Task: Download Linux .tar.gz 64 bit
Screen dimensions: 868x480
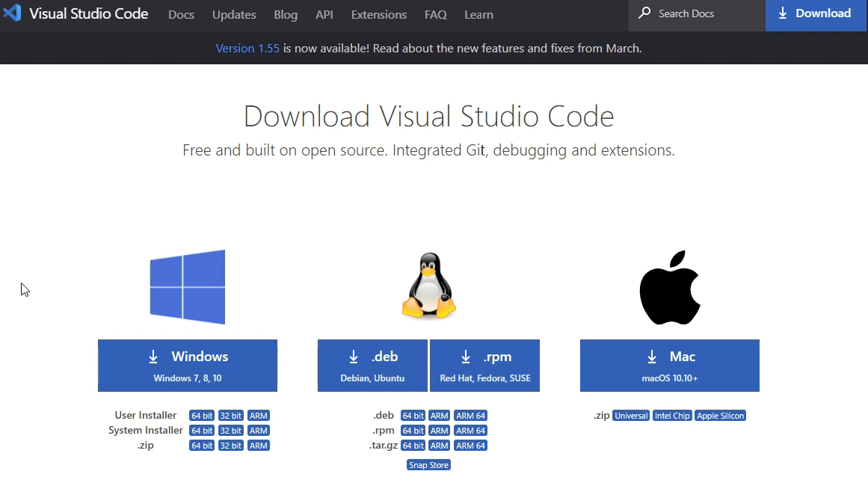Action: click(413, 445)
